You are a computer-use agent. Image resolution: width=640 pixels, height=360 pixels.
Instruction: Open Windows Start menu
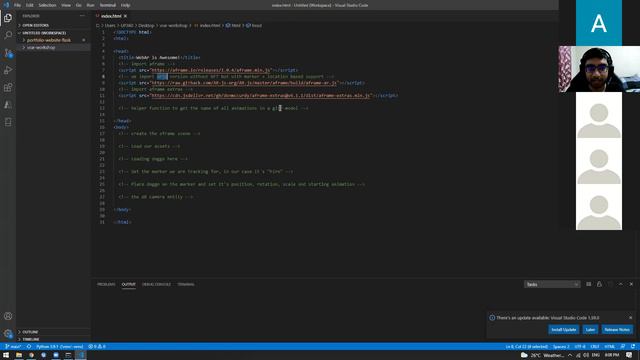tap(6, 355)
